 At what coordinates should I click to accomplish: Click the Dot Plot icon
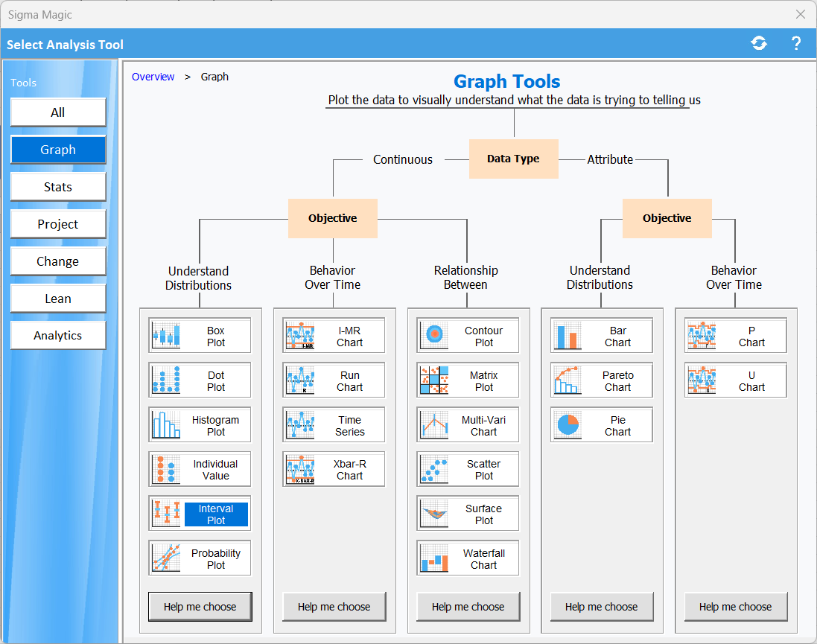coord(166,380)
